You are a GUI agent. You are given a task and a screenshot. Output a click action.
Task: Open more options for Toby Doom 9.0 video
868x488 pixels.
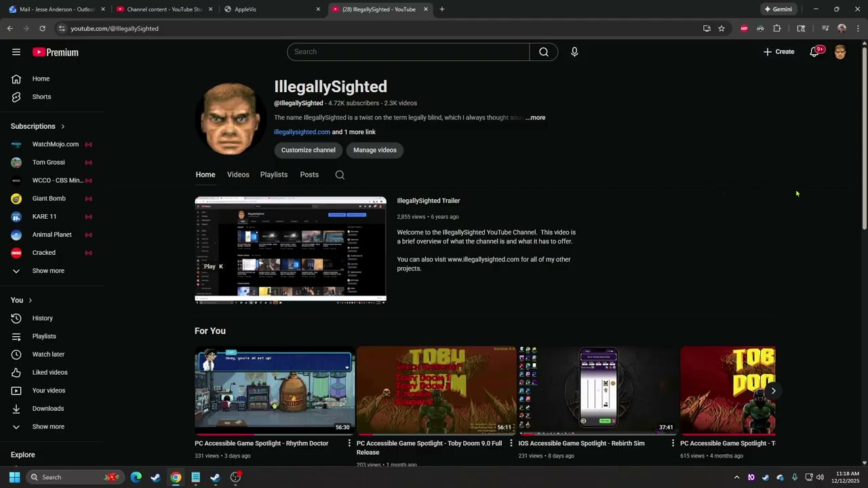[x=511, y=443]
